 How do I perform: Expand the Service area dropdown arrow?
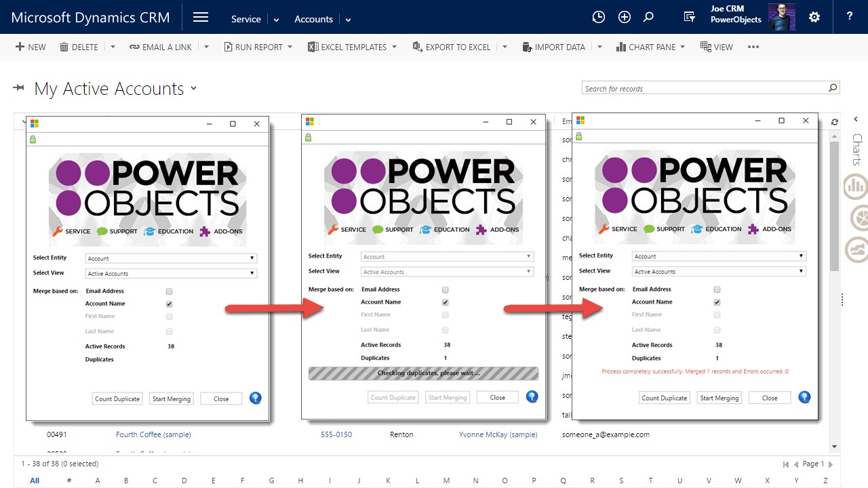point(276,20)
